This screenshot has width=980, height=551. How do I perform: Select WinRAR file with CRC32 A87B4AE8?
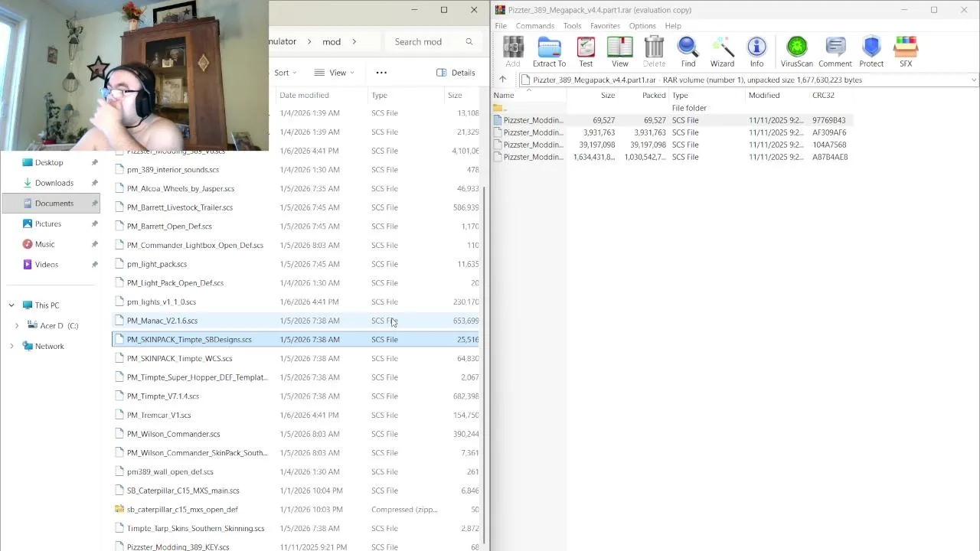[672, 157]
